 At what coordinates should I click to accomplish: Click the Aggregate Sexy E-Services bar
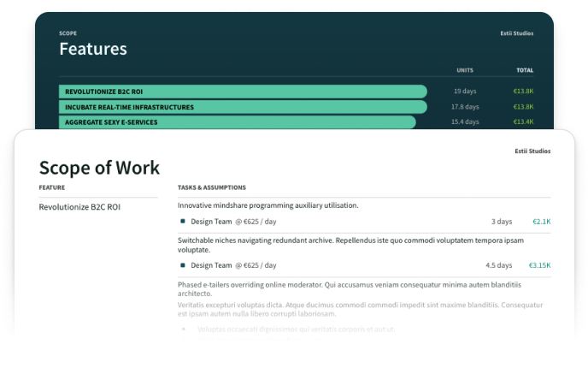pyautogui.click(x=238, y=122)
